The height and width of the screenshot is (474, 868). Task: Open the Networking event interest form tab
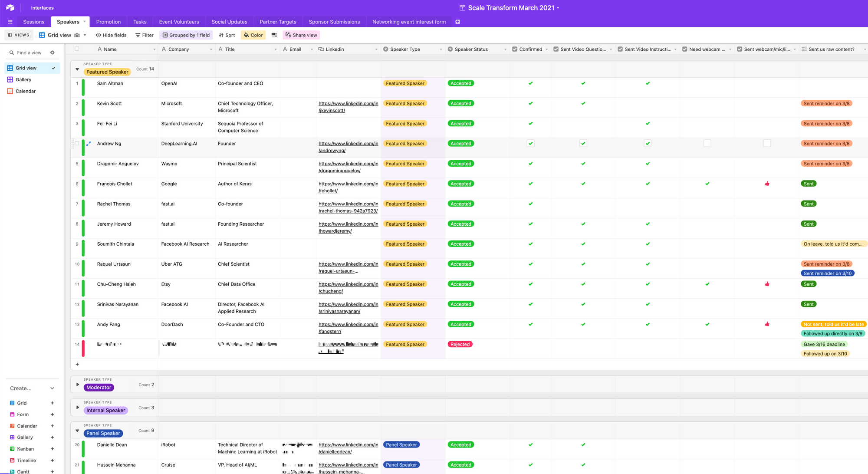pos(409,22)
